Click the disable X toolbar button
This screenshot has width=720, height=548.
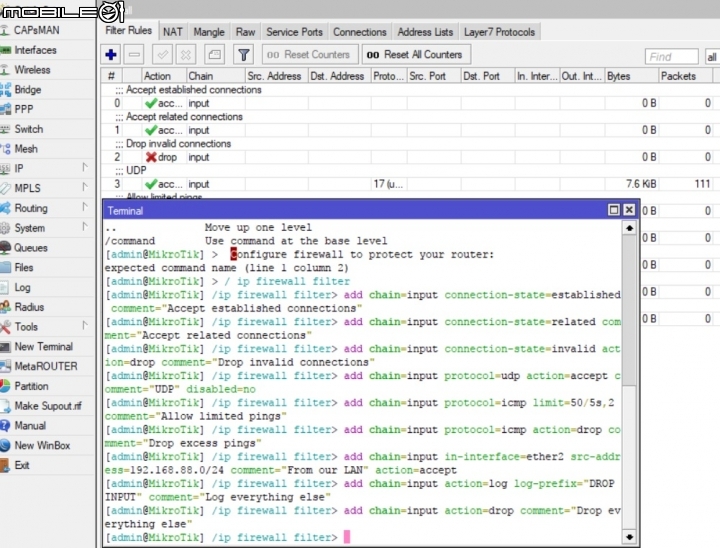click(x=186, y=55)
